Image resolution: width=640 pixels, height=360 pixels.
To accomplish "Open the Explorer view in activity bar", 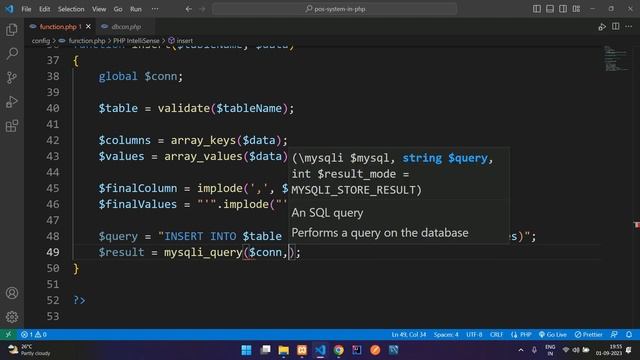I will (x=12, y=29).
